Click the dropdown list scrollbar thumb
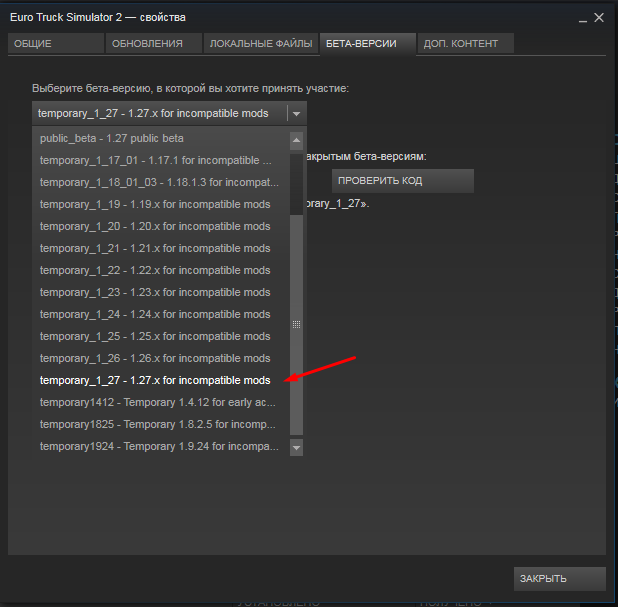 296,324
